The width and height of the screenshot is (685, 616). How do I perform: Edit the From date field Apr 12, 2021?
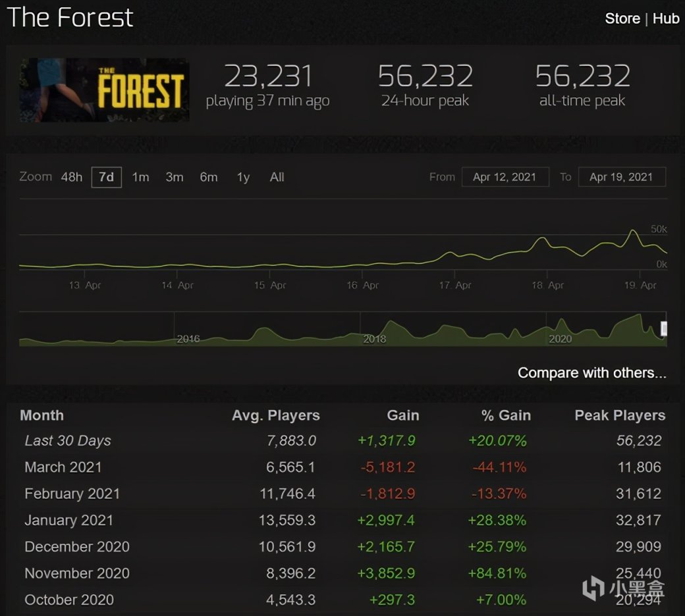pyautogui.click(x=505, y=177)
